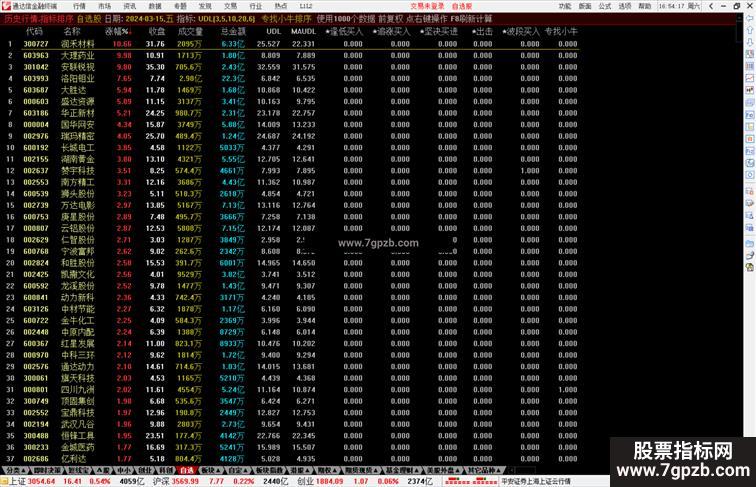Click the 创业 1884.09 index in the status bar
The height and width of the screenshot is (487, 756).
pos(319,481)
